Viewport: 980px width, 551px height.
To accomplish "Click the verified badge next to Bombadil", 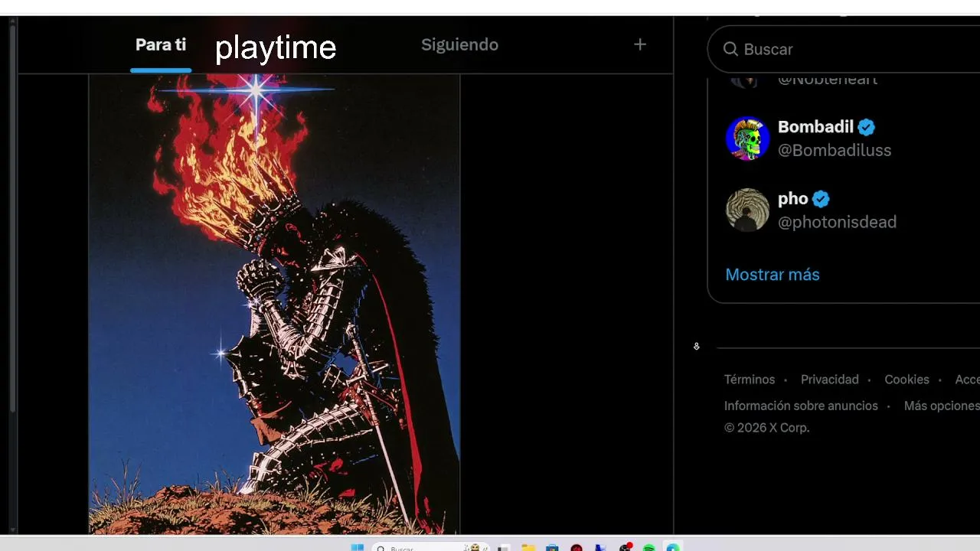I will point(866,127).
